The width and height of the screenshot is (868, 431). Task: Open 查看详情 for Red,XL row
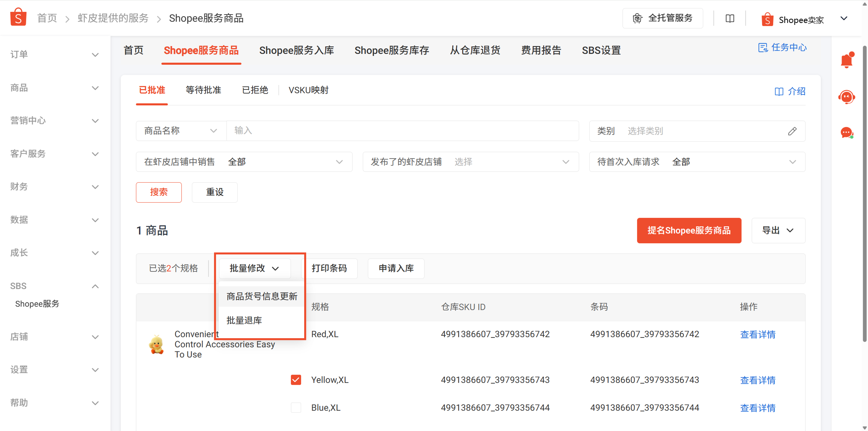tap(758, 334)
